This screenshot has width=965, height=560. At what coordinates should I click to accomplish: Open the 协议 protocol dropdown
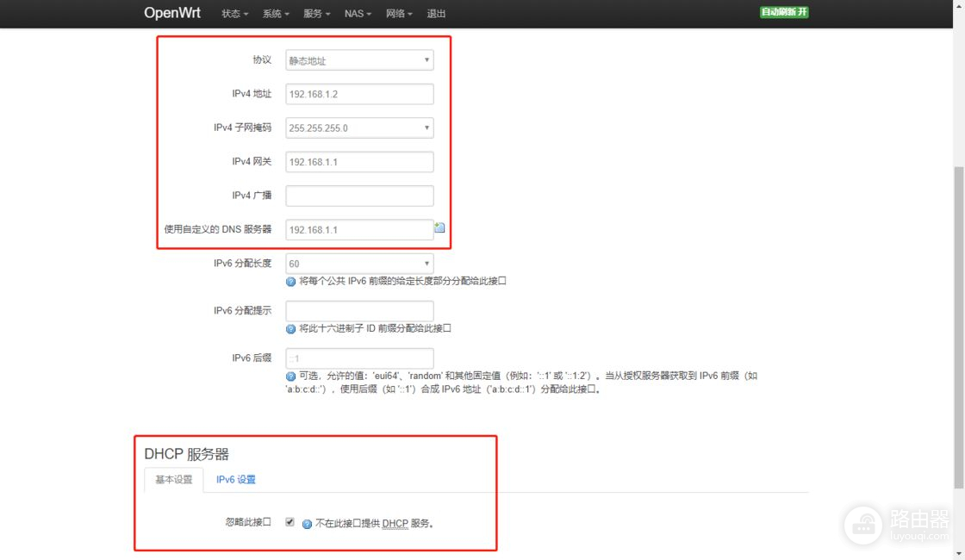click(x=359, y=60)
